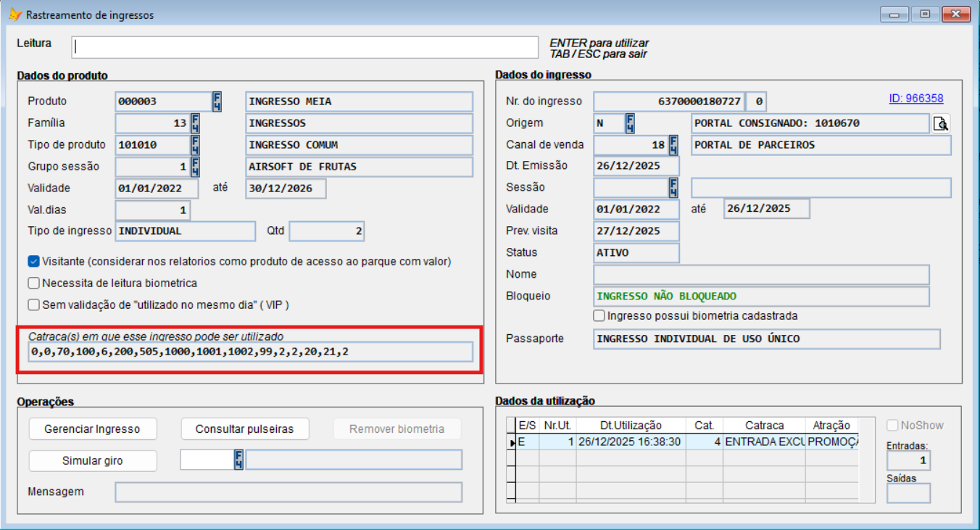This screenshot has height=530, width=980.
Task: Enable Necessita de leitura biometrica
Action: 33,283
